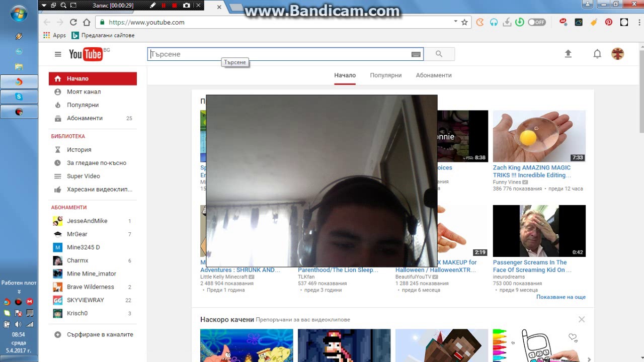Dismiss the Наскоро качени section
Screen dimensions: 644x362
coord(582,319)
